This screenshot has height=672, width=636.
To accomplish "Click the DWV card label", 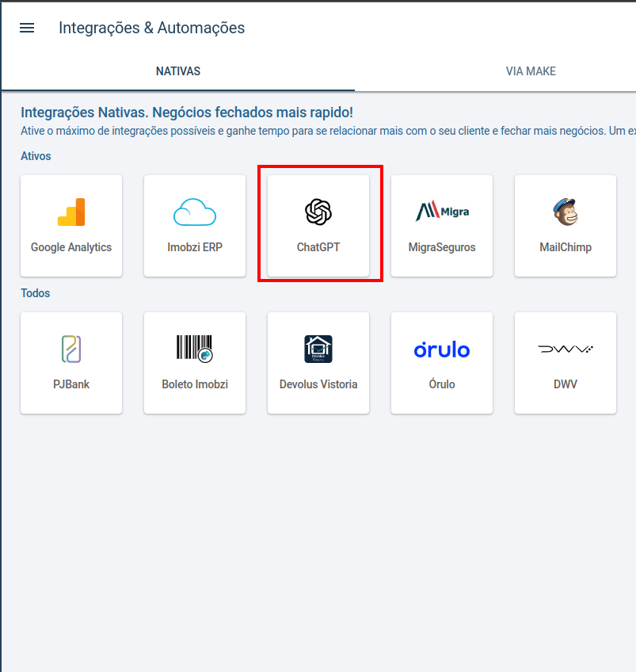I will pos(566,384).
